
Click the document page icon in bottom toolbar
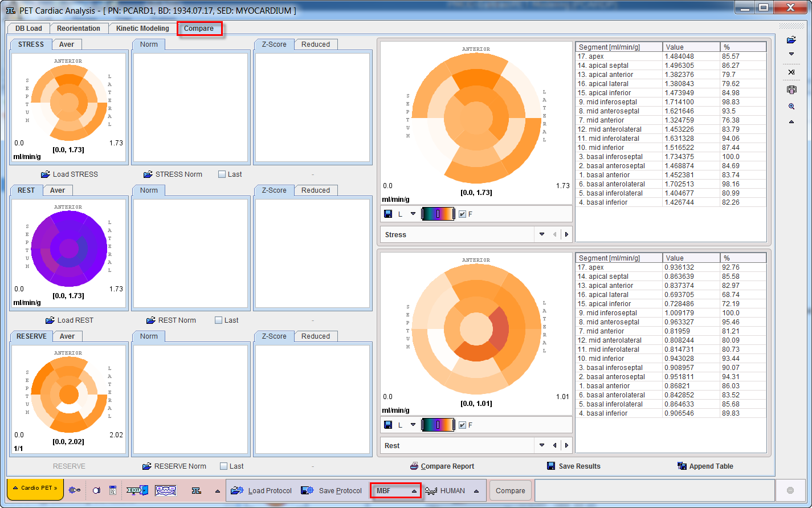(x=113, y=490)
